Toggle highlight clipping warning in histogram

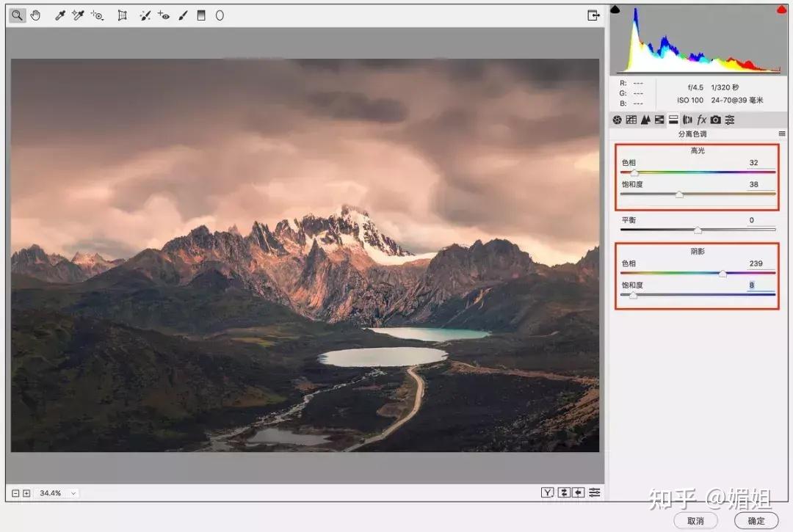pos(782,10)
